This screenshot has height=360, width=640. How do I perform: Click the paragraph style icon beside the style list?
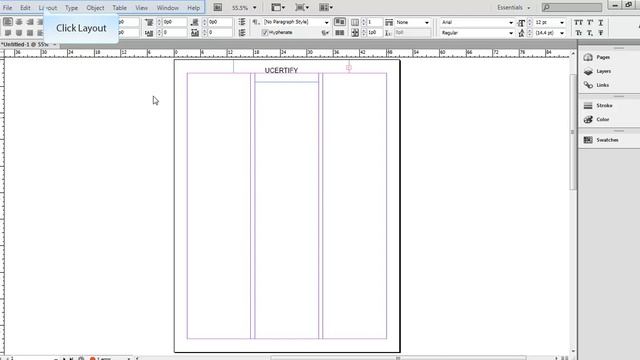tap(256, 22)
